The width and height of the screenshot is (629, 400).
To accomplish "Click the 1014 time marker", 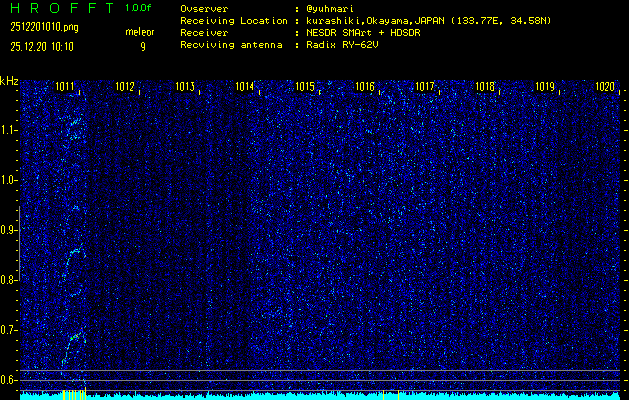I will pyautogui.click(x=245, y=86).
